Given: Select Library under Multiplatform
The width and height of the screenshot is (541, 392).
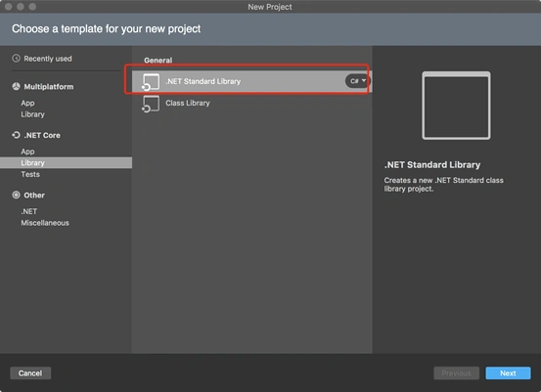Looking at the screenshot, I should [33, 114].
